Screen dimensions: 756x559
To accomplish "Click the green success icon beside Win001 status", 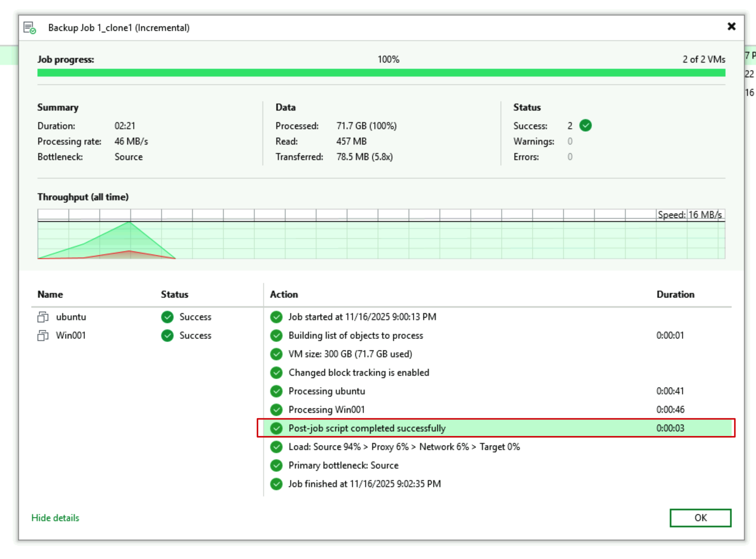I will pos(167,336).
